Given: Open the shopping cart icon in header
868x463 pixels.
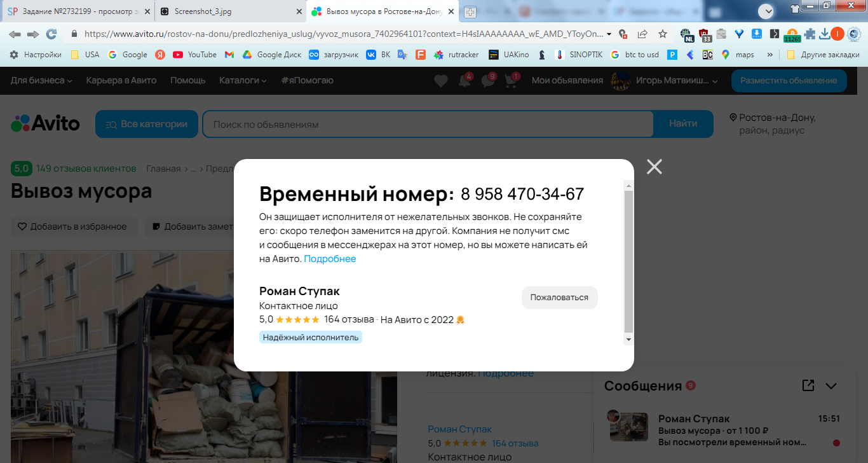Looking at the screenshot, I should click(511, 81).
